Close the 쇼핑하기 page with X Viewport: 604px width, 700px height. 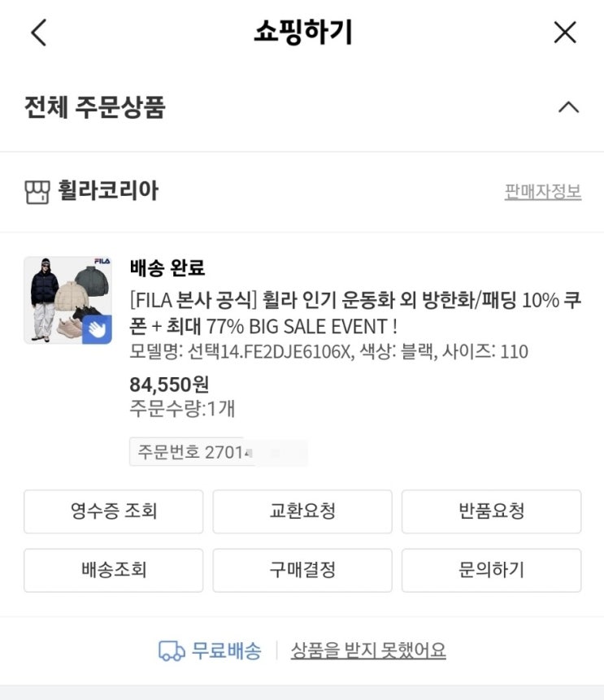click(564, 33)
